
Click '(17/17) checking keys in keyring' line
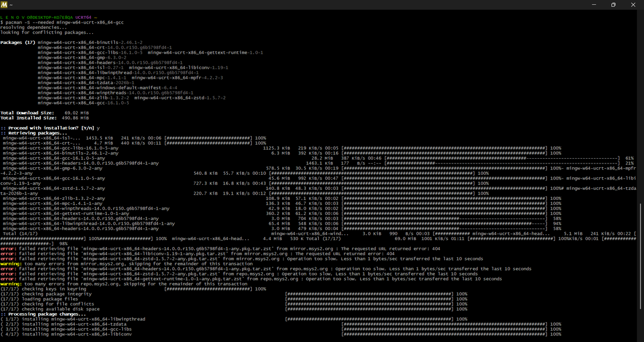(x=133, y=289)
